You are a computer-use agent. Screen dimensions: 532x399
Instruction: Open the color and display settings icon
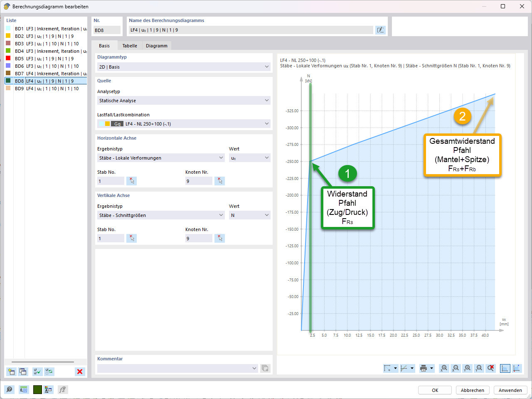[x=49, y=389]
